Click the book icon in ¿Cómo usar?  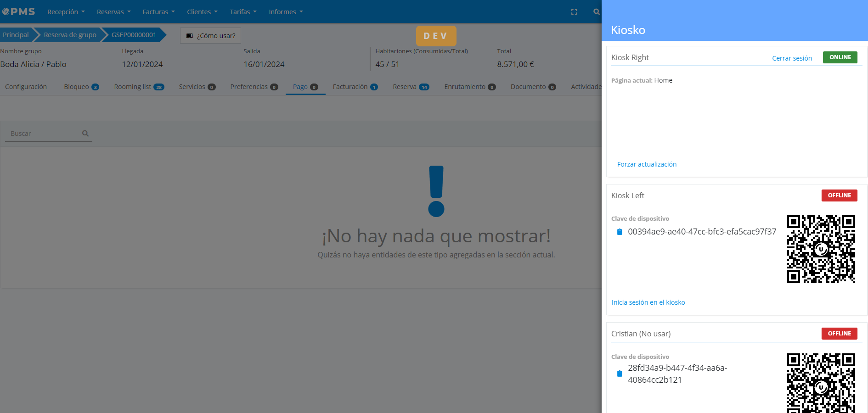[x=190, y=36]
